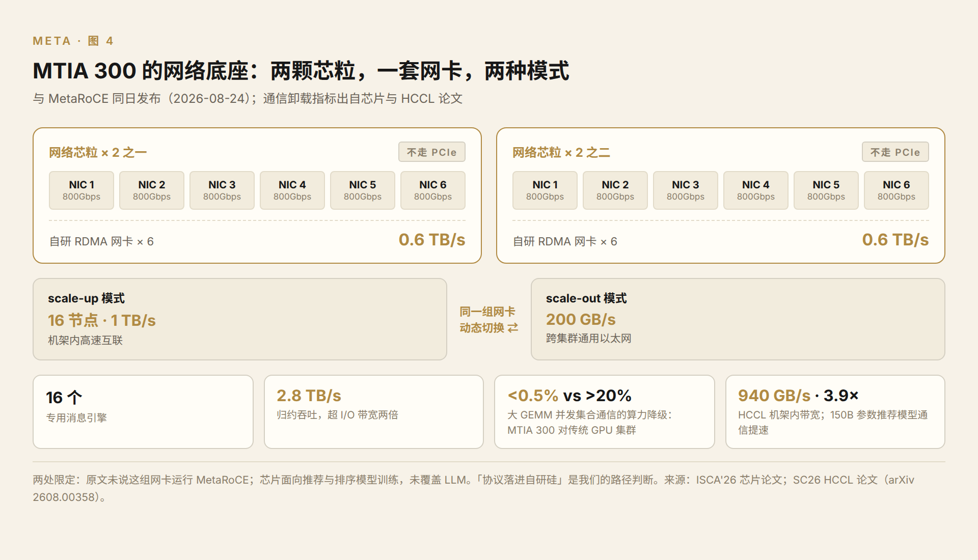
Task: Click the 跨集群通用以太网 caption
Action: coord(589,338)
